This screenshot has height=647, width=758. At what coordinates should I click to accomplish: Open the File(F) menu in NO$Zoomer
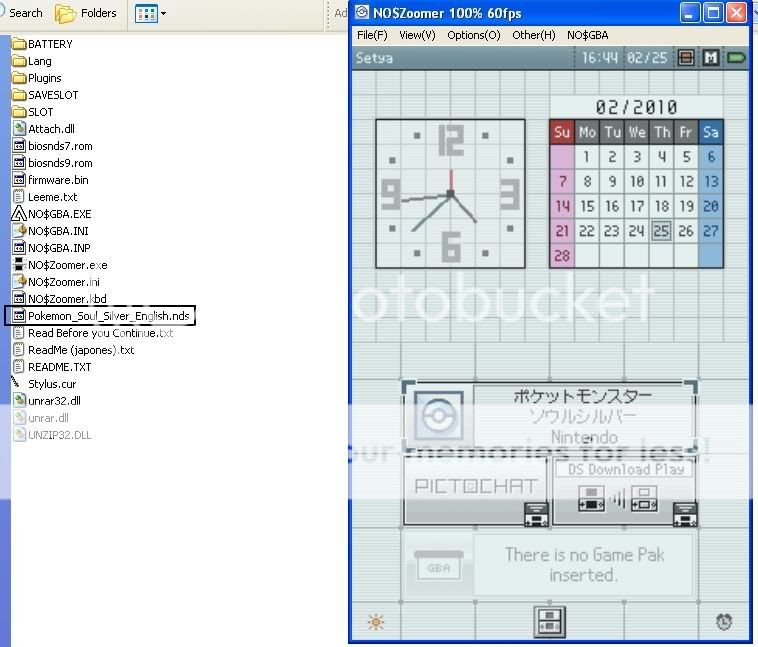pos(372,35)
